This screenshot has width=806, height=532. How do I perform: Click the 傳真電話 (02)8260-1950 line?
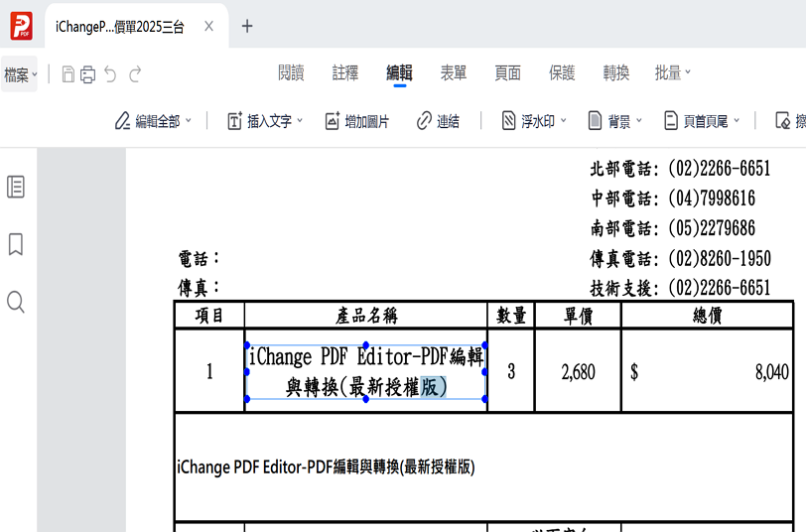point(680,258)
